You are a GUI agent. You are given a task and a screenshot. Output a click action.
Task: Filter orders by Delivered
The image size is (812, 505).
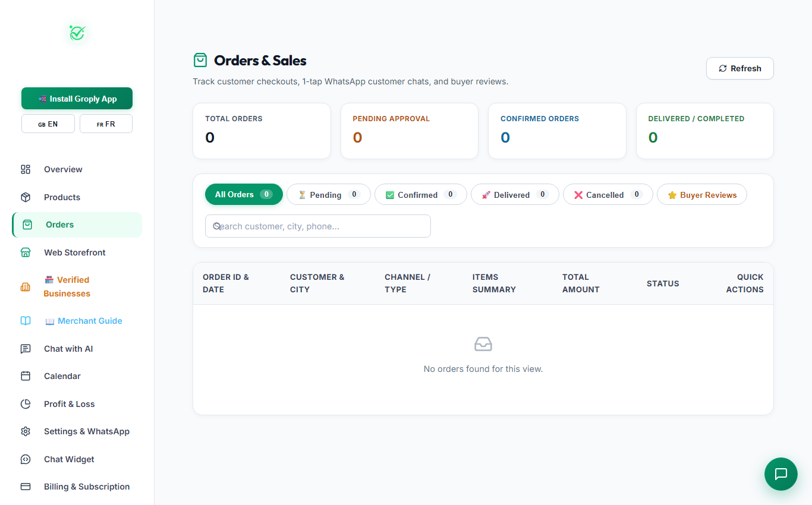tap(515, 194)
